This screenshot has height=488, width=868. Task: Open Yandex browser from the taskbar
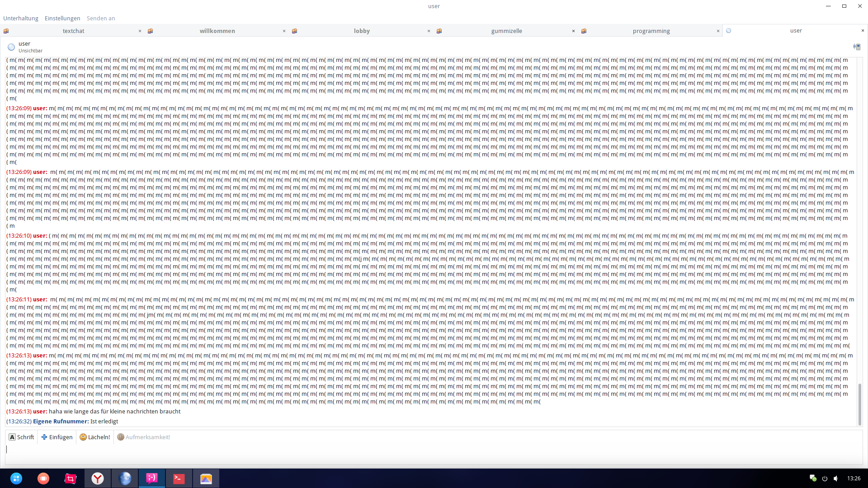click(x=98, y=479)
